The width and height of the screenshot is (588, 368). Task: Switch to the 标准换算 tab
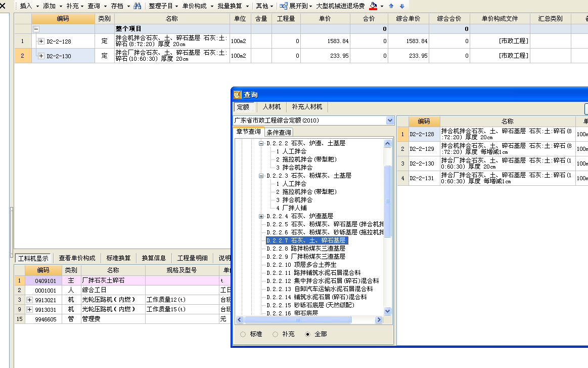[x=118, y=258]
